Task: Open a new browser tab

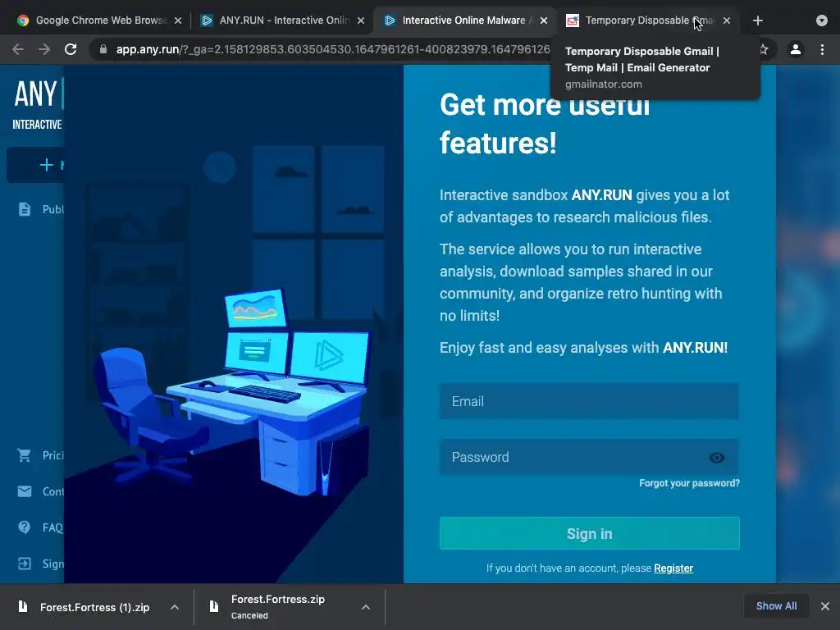Action: coord(757,21)
